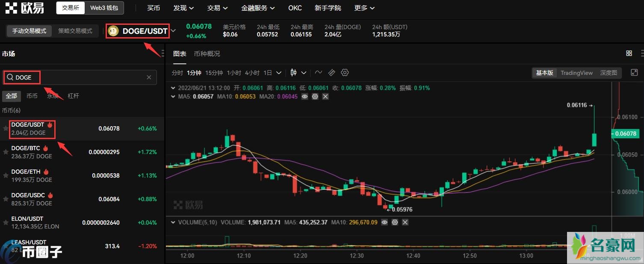Collapse the OHLC data row chevron
The image size is (644, 264).
pyautogui.click(x=173, y=88)
